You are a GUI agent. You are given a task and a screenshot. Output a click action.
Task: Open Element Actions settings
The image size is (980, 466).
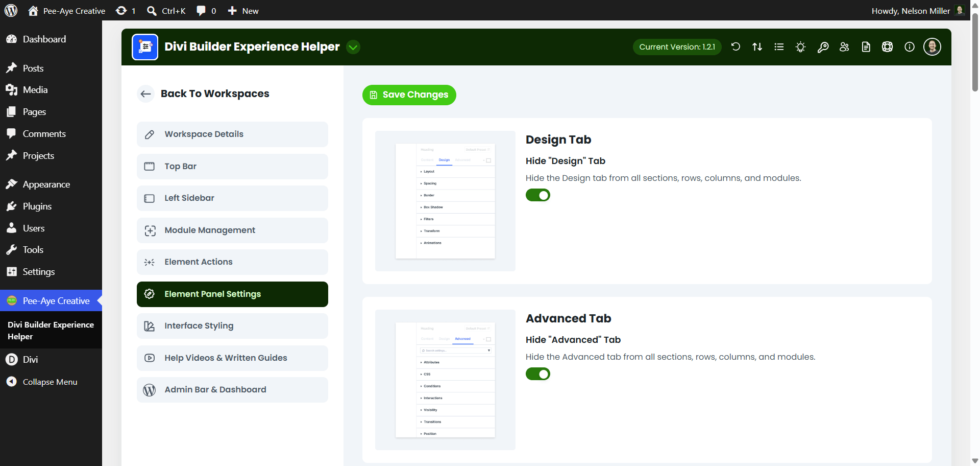[232, 262]
